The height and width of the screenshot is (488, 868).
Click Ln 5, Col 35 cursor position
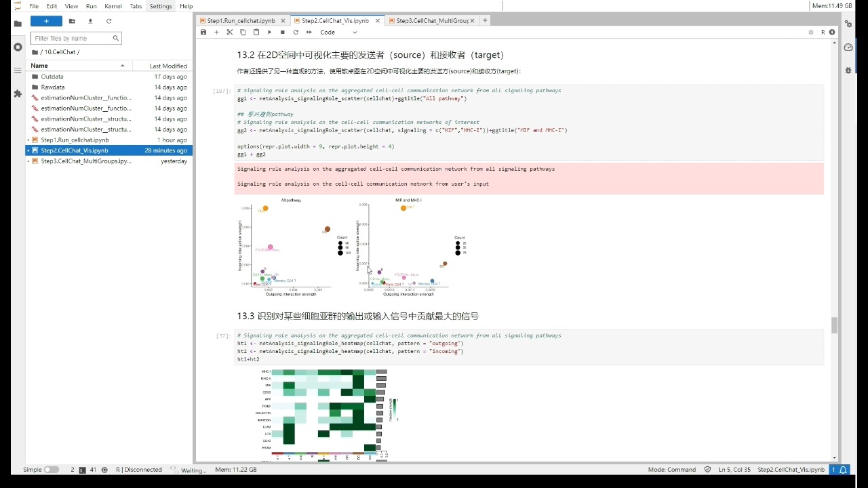(734, 470)
